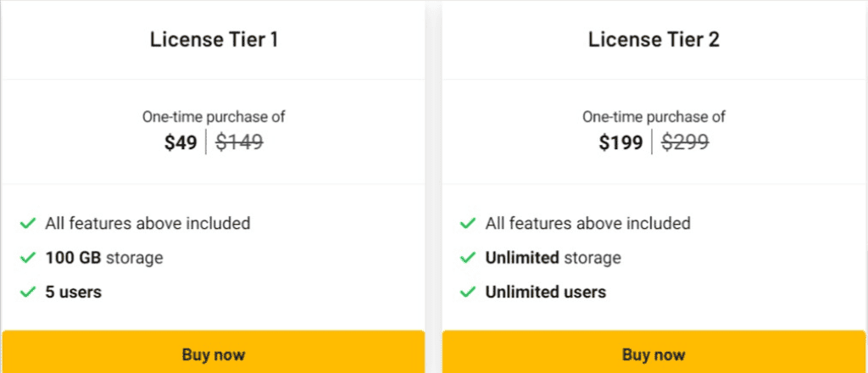Viewport: 868px width, 373px height.
Task: Click the 100 GB storage feature text
Action: coord(104,258)
